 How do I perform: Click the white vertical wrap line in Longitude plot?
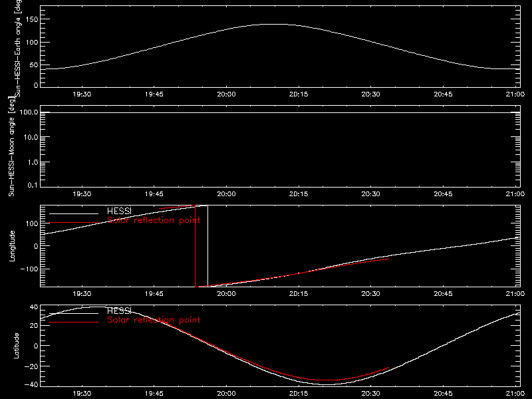(x=207, y=246)
